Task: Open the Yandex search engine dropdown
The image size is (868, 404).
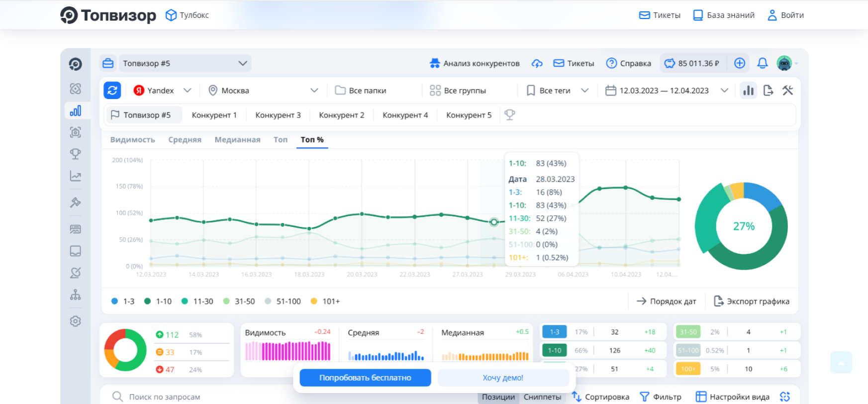Action: point(163,91)
